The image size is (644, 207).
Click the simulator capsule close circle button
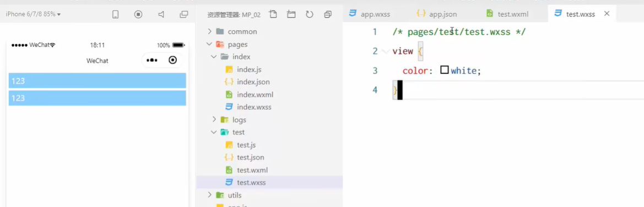coord(173,61)
